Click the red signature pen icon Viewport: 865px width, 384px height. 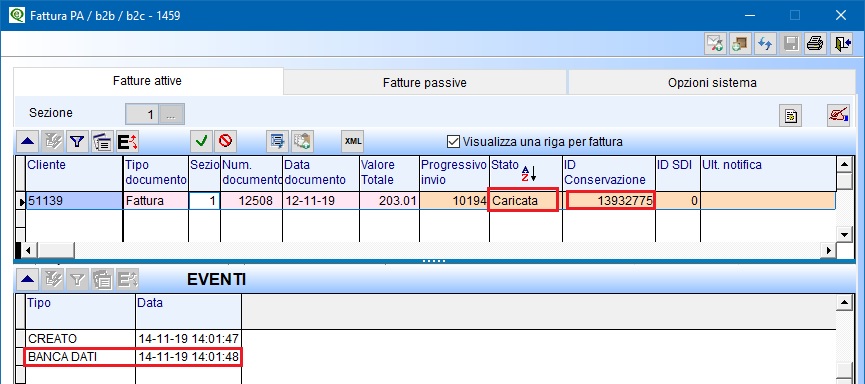839,116
